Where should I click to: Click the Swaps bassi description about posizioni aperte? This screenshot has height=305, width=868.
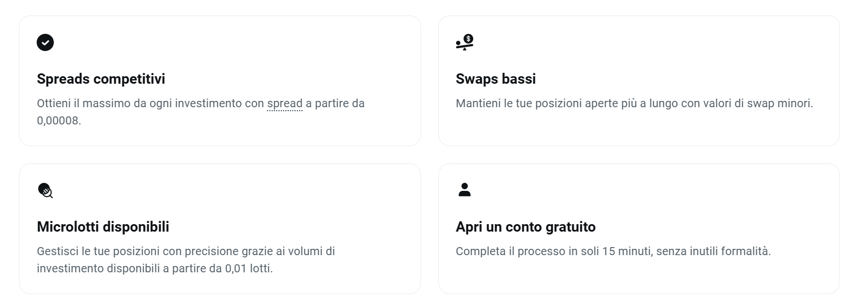pos(634,104)
